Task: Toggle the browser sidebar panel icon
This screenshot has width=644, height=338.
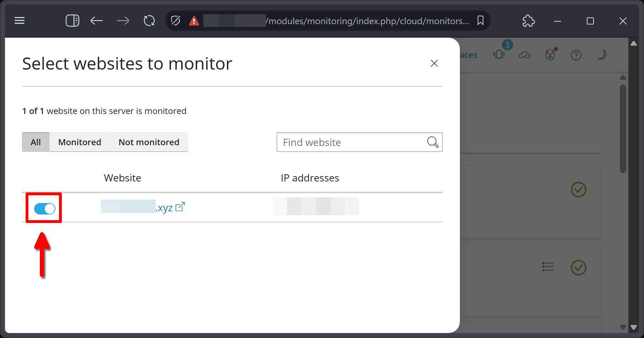Action: [x=73, y=21]
